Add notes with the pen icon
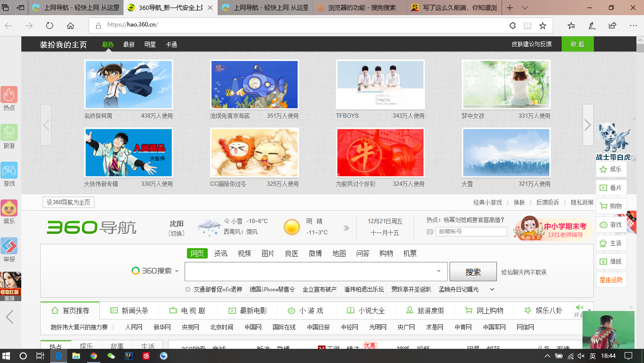This screenshot has width=644, height=363. pos(592,26)
